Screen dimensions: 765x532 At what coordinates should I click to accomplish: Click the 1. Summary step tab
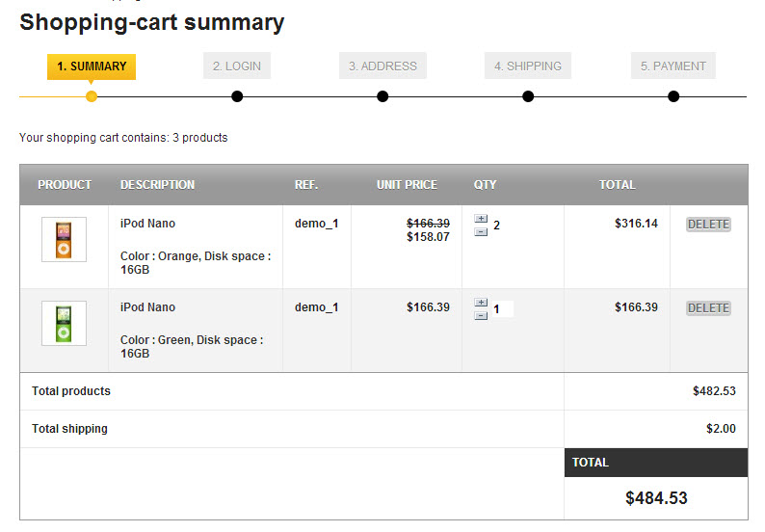tap(92, 66)
